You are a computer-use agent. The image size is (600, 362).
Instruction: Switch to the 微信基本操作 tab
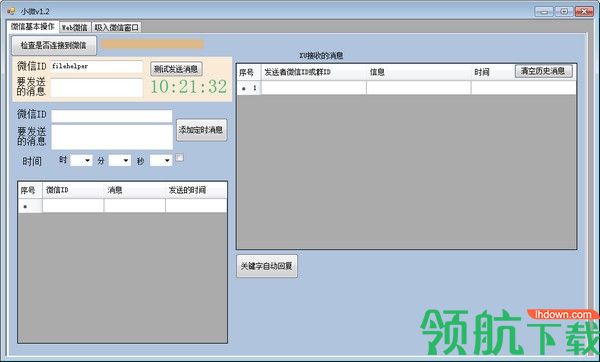pos(33,26)
